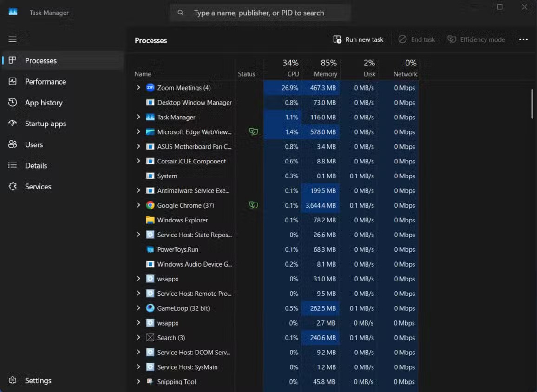This screenshot has height=392, width=537.
Task: Open the Startup apps page
Action: [x=45, y=124]
